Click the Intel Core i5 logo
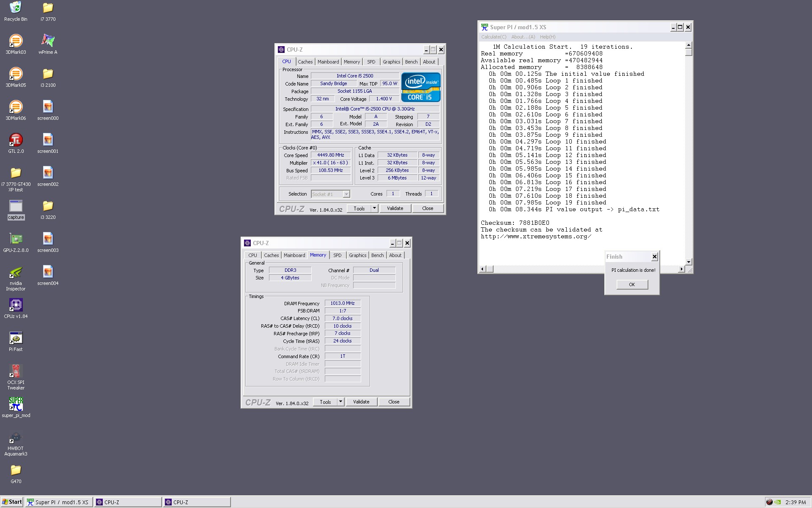The width and height of the screenshot is (812, 508). [421, 87]
